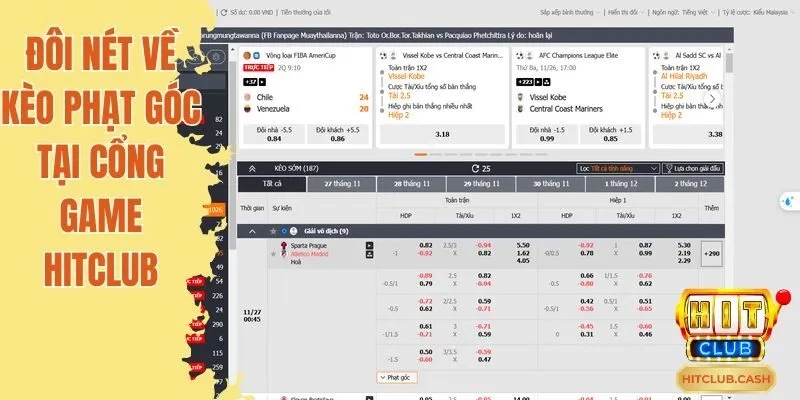The image size is (800, 400).
Task: Open the Hiển thị đôi dropdown
Action: tap(626, 12)
